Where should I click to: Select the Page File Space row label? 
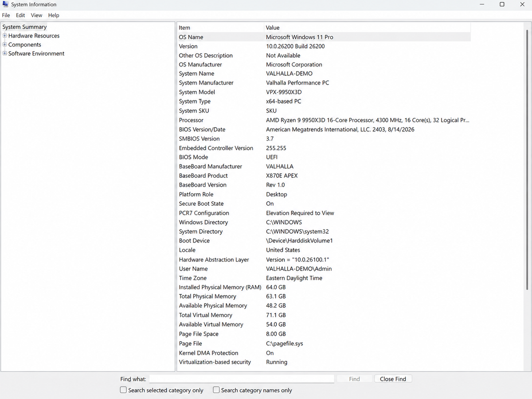pos(199,334)
